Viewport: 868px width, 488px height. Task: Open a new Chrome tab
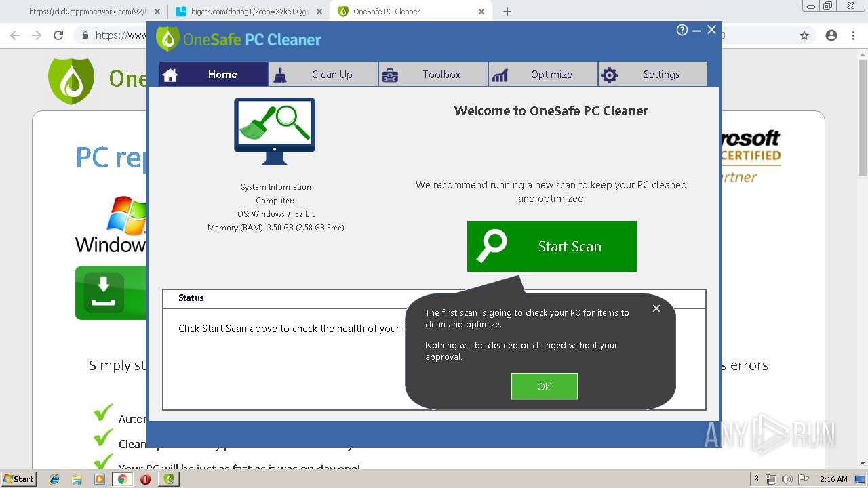[507, 12]
